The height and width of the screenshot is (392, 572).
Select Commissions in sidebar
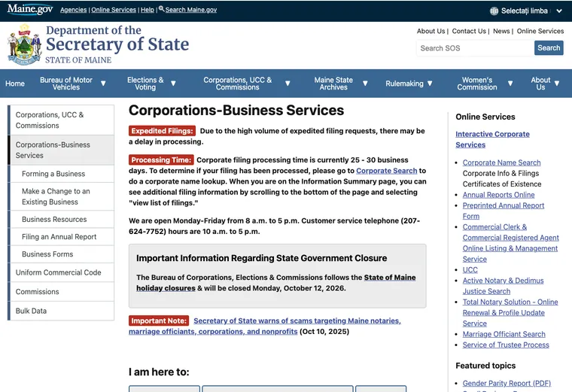pos(62,292)
